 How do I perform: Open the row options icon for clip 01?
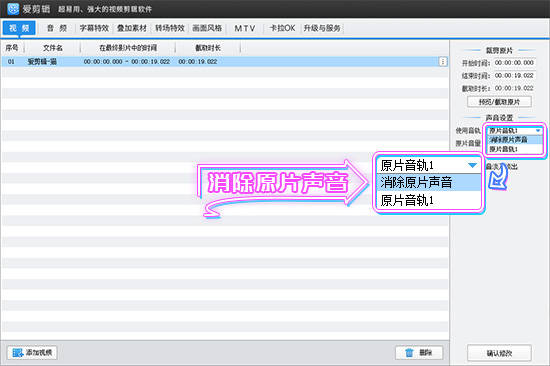tap(443, 62)
